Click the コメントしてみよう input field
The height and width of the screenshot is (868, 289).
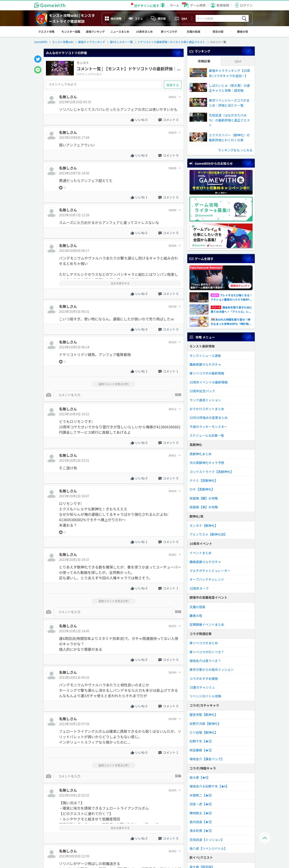tap(104, 85)
